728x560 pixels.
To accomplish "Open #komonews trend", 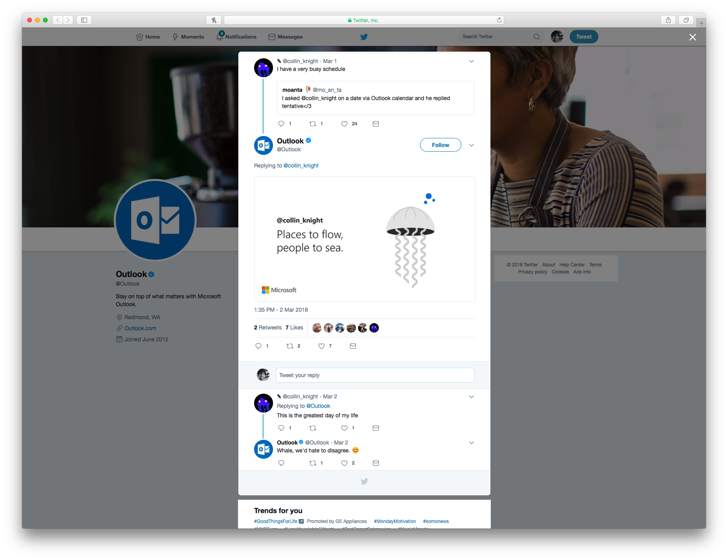I will [436, 521].
